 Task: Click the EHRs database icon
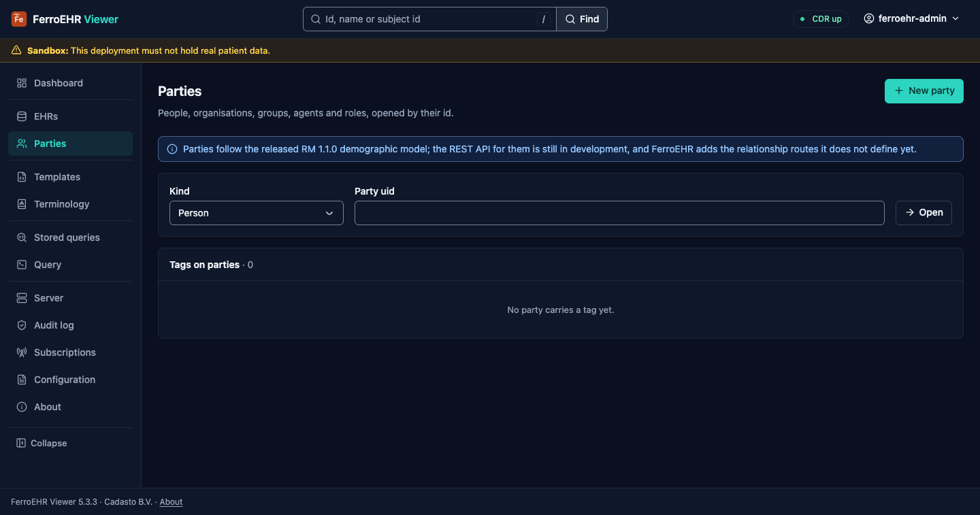[x=22, y=116]
